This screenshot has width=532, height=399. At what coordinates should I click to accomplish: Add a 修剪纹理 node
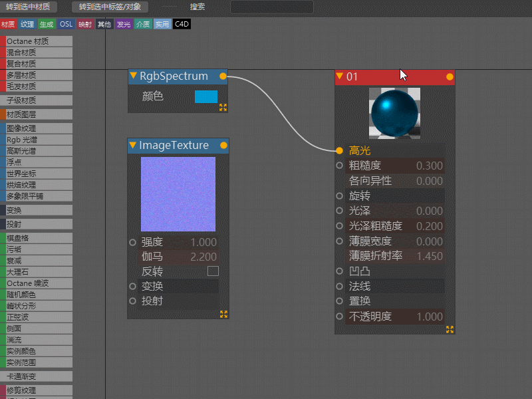tap(37, 390)
